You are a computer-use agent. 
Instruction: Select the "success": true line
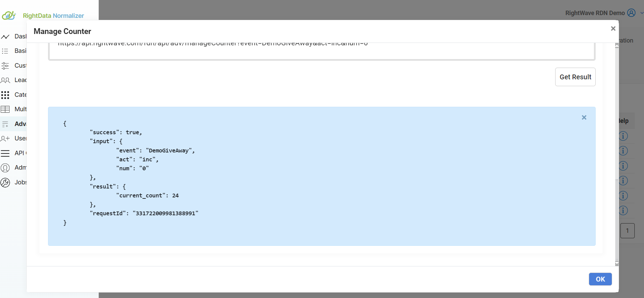point(116,132)
